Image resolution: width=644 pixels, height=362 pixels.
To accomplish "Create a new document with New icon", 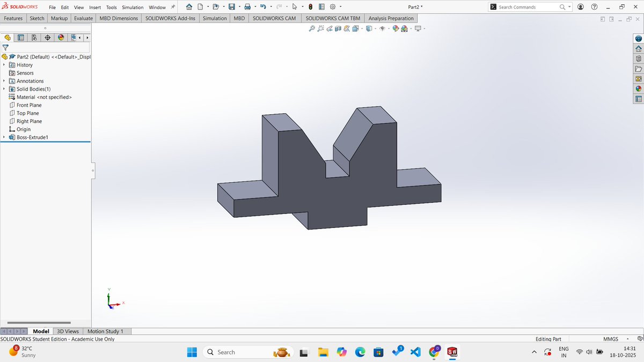I will click(x=200, y=7).
